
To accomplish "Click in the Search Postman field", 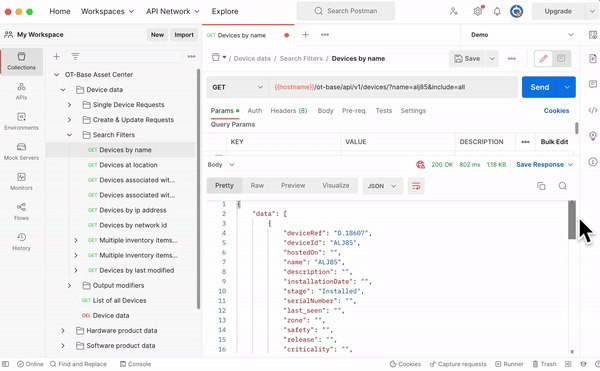I will [x=346, y=11].
